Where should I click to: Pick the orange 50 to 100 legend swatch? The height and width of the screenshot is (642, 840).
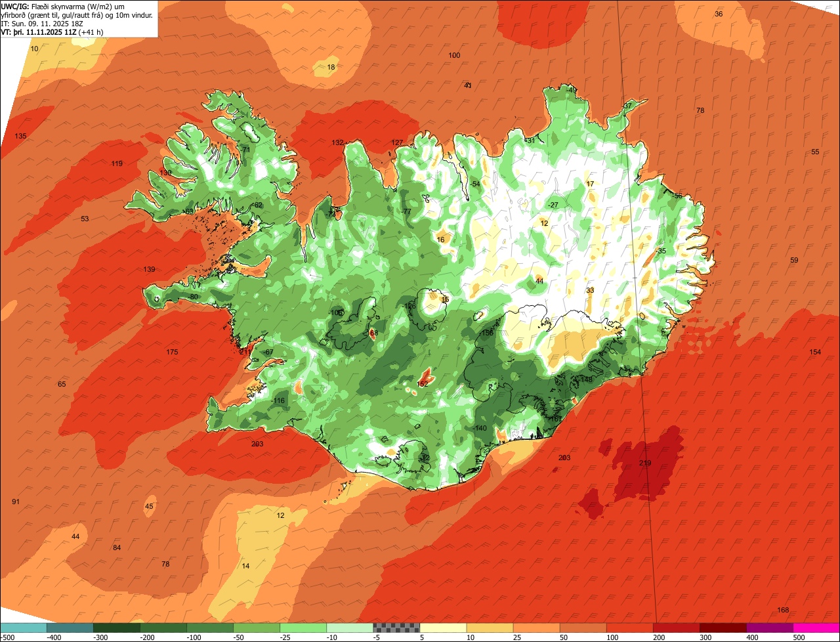(582, 628)
